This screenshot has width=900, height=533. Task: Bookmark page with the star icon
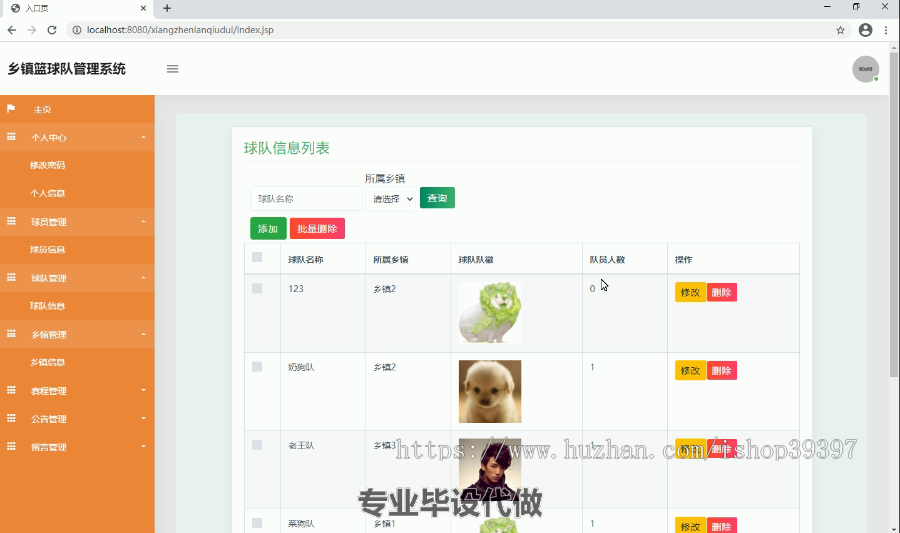[840, 30]
